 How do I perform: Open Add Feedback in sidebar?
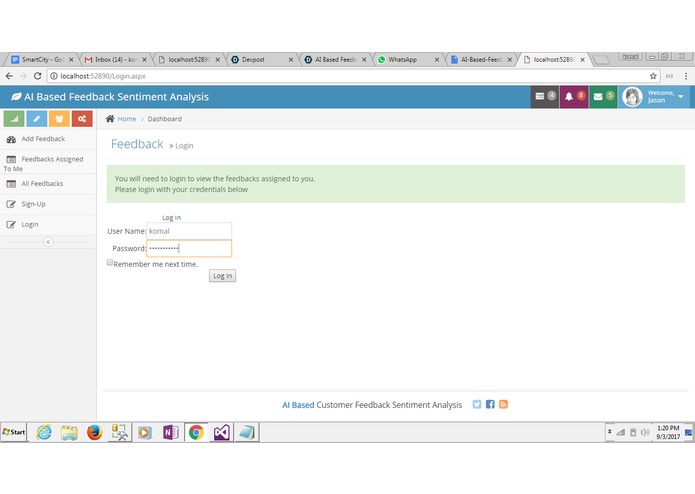48,139
